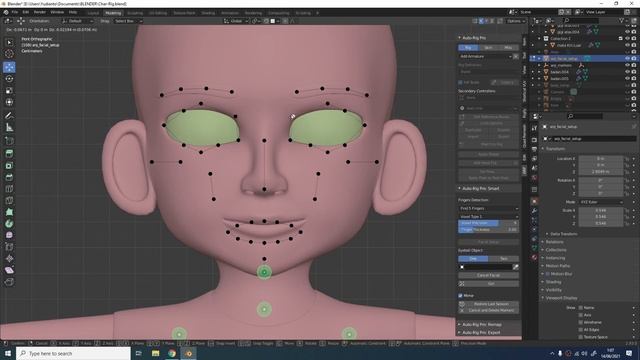This screenshot has height=360, width=640.
Task: Adjust the Voxel Precision slider
Action: [x=489, y=223]
